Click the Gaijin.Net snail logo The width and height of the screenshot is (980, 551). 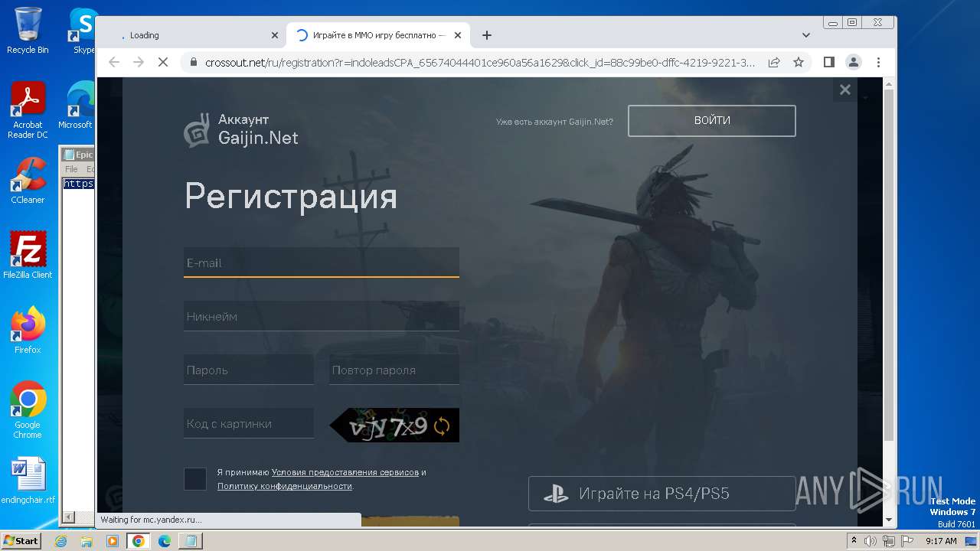point(196,131)
